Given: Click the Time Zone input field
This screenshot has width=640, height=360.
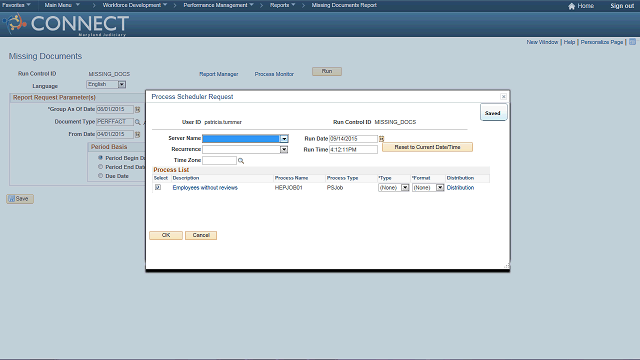Looking at the screenshot, I should pyautogui.click(x=219, y=160).
